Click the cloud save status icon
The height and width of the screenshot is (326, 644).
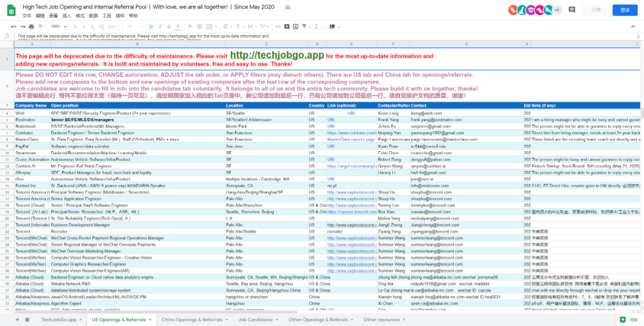click(288, 7)
